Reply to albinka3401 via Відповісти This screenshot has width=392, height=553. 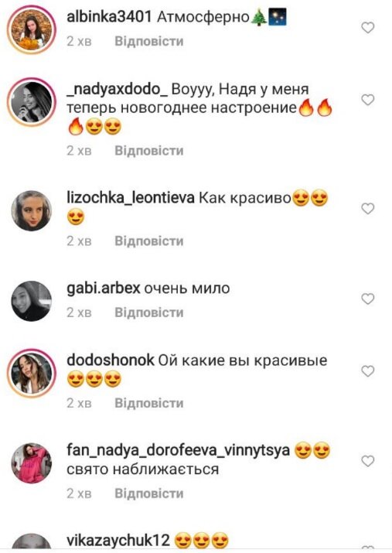pyautogui.click(x=149, y=41)
